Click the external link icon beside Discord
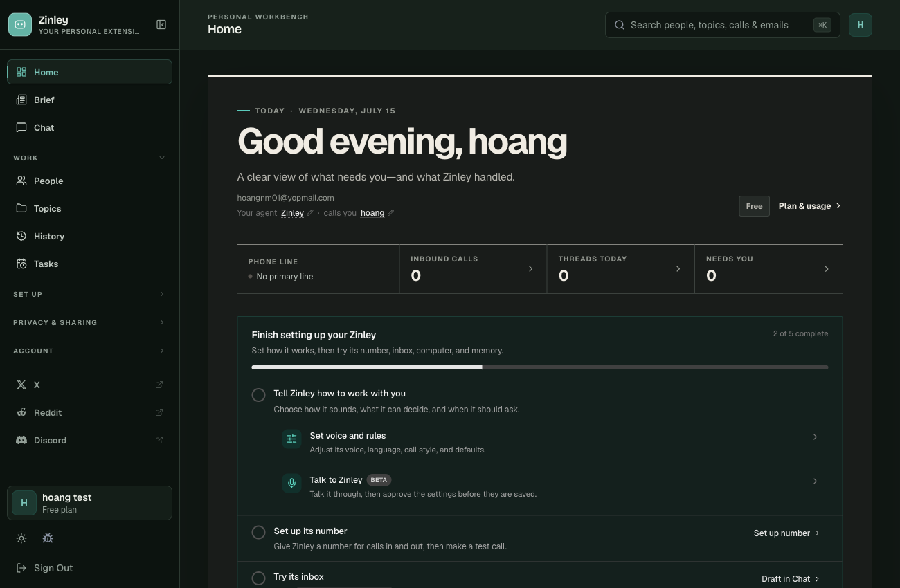The image size is (900, 588). coord(159,440)
